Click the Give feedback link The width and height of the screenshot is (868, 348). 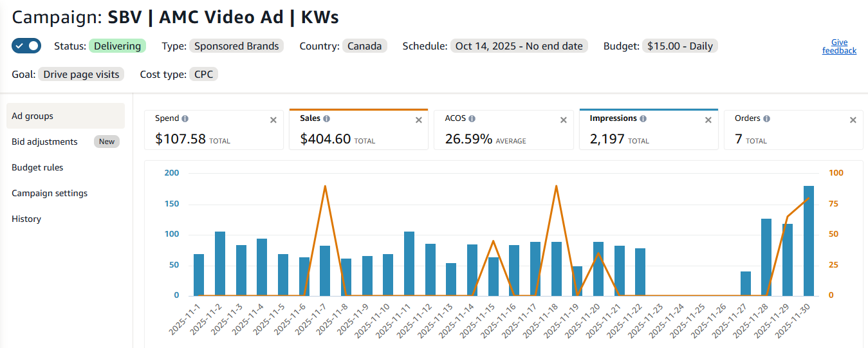pos(839,46)
